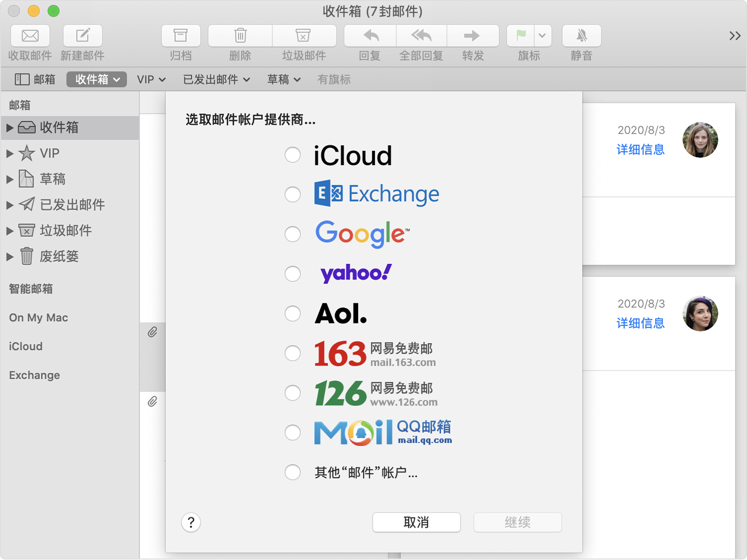Select the VIP star mailbox in the sidebar
The image size is (747, 560).
(70, 153)
